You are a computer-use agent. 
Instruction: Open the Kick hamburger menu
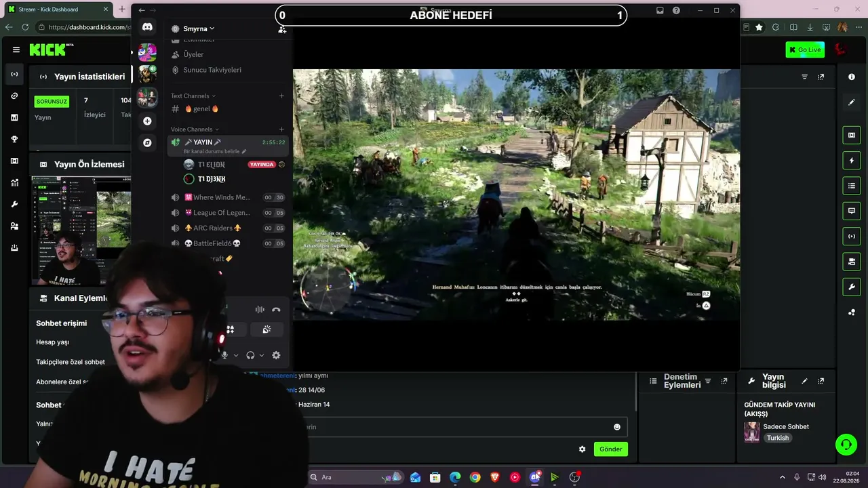coord(16,49)
